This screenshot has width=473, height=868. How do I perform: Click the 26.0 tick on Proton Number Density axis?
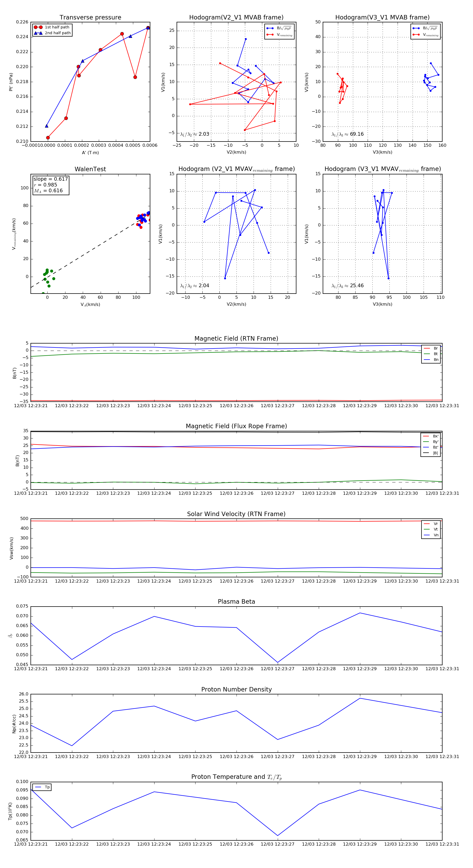24,694
